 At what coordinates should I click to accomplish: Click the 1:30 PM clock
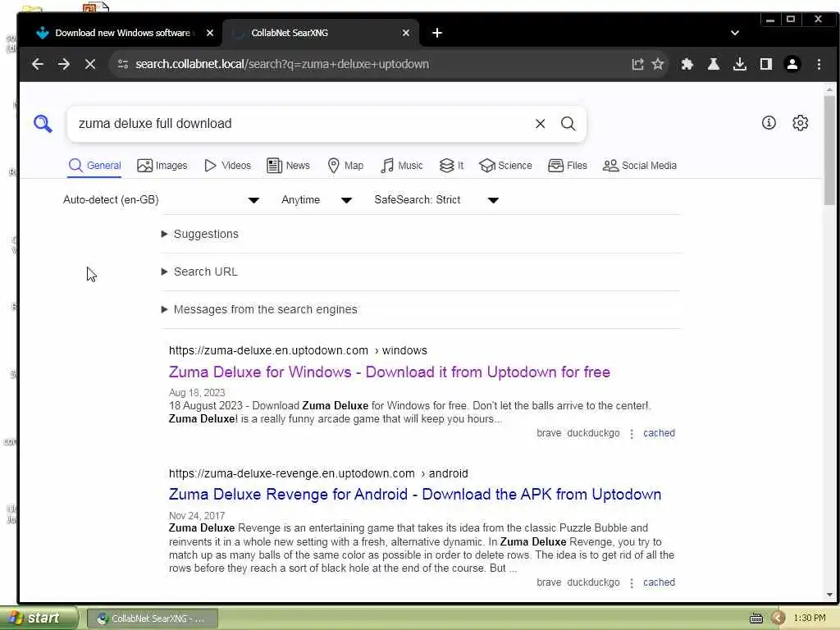pos(810,619)
